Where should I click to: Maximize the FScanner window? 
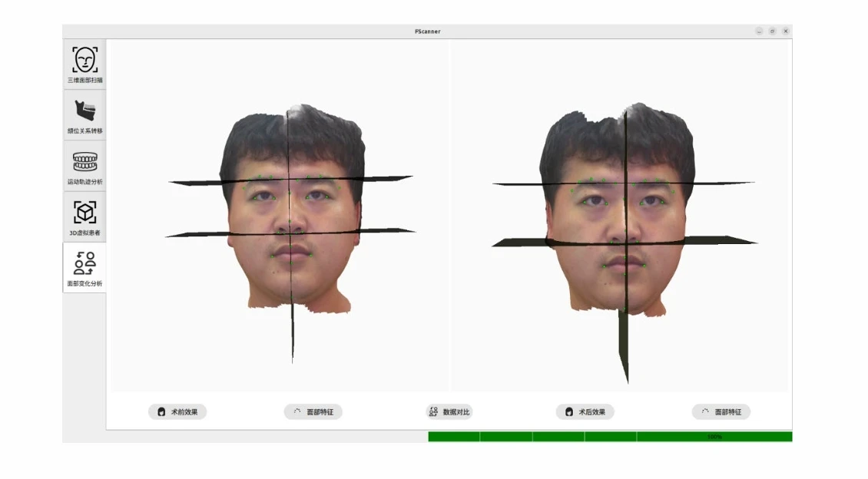click(x=772, y=31)
